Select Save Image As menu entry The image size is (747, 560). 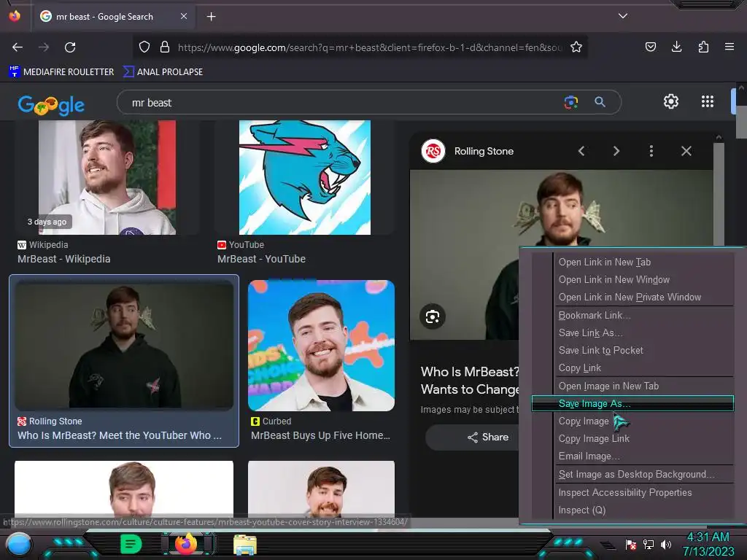pos(632,403)
